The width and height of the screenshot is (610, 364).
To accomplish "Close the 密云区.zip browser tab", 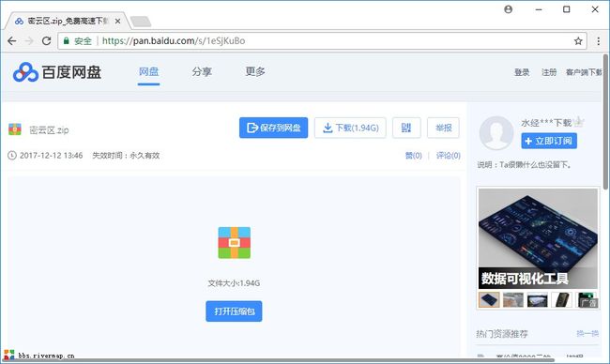I will click(x=117, y=21).
